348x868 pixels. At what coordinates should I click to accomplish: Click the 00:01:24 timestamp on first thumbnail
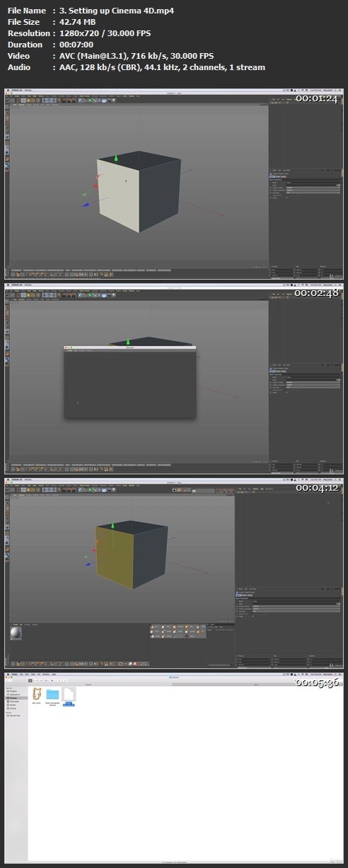(x=317, y=98)
